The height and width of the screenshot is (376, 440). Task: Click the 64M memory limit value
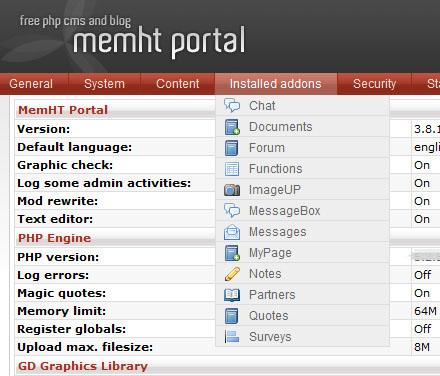tap(425, 311)
